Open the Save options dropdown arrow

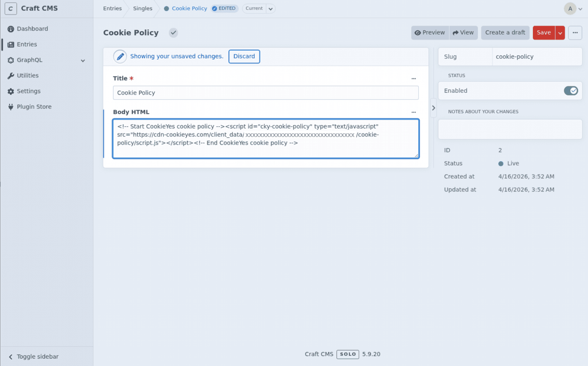pyautogui.click(x=560, y=33)
